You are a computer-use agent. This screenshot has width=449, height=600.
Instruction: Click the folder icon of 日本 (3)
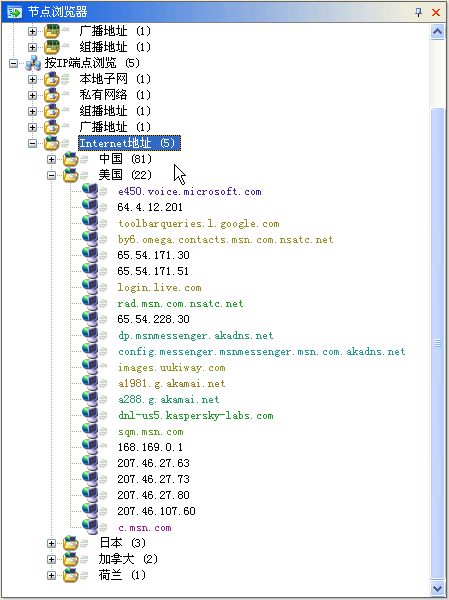(70, 543)
